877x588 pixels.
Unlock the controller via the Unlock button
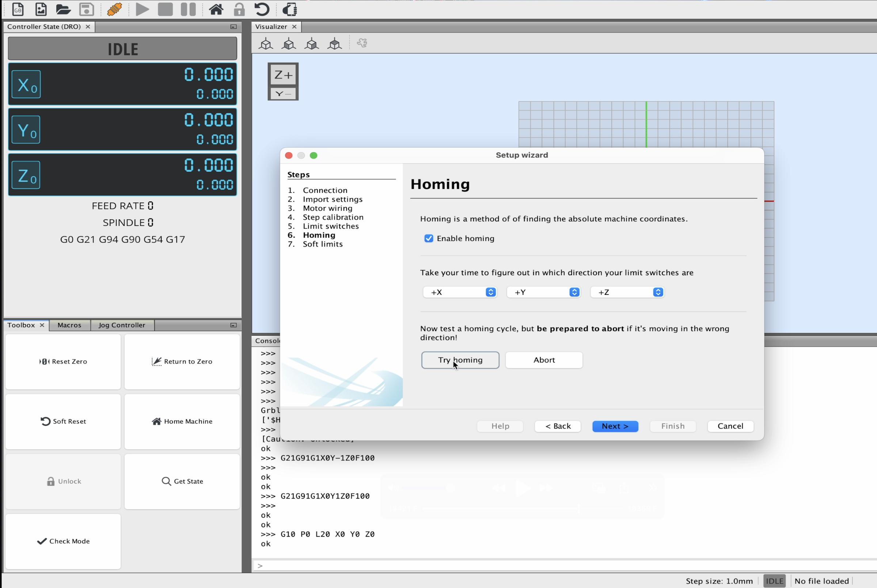(x=63, y=481)
